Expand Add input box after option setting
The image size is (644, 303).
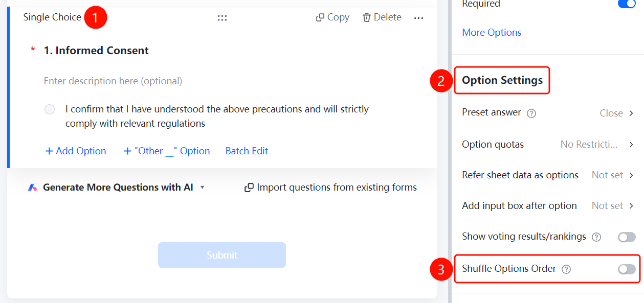548,206
